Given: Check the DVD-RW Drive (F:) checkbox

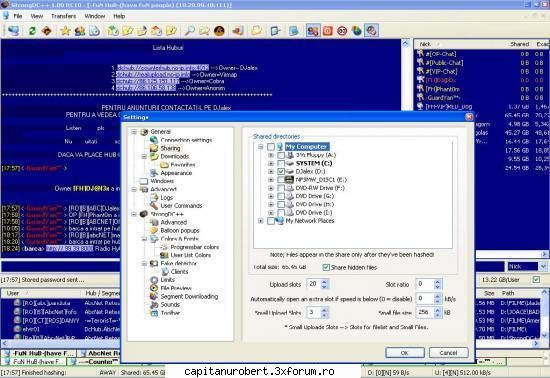Looking at the screenshot, I should (281, 188).
